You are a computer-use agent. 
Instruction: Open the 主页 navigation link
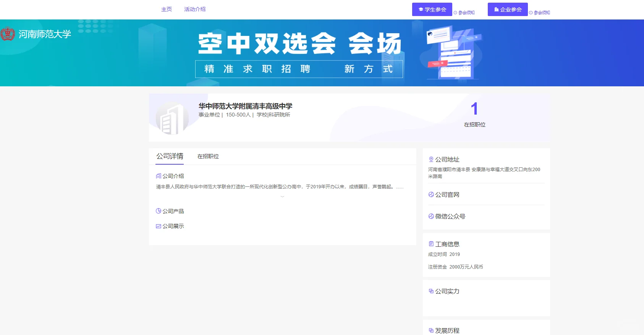click(167, 9)
